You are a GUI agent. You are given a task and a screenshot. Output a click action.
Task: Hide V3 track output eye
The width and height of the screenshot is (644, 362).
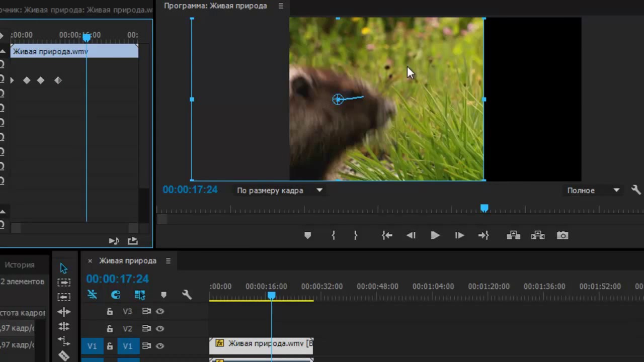coord(160,311)
